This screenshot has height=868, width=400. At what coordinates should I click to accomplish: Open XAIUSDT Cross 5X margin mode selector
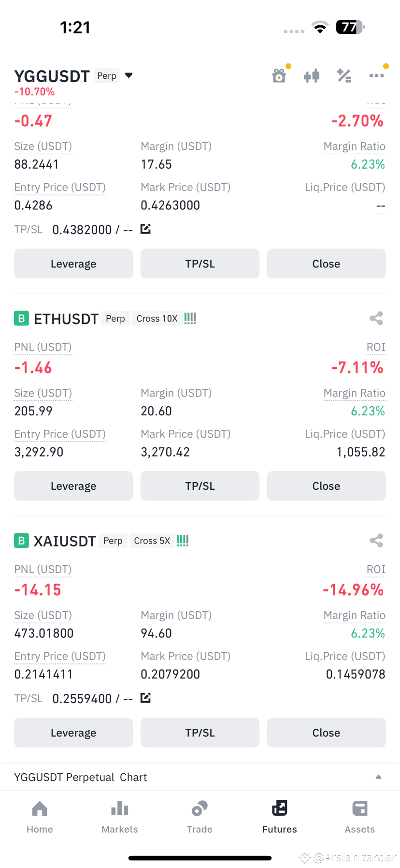tap(152, 541)
